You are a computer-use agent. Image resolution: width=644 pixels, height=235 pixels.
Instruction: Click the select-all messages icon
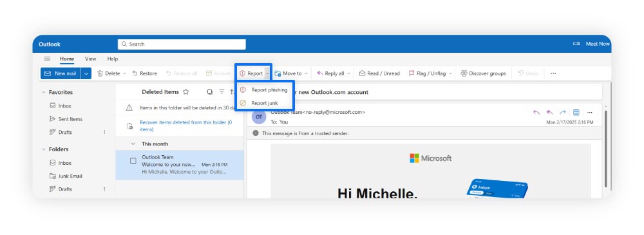coord(210,92)
